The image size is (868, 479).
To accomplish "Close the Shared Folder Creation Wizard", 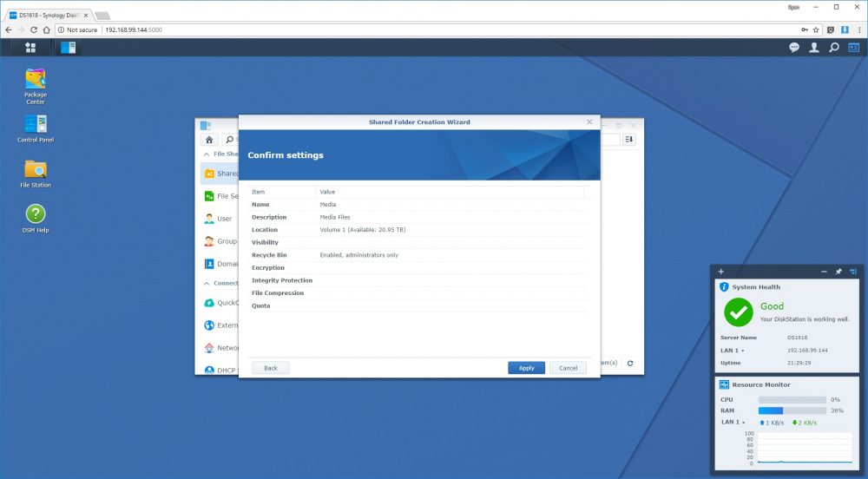I will [589, 121].
